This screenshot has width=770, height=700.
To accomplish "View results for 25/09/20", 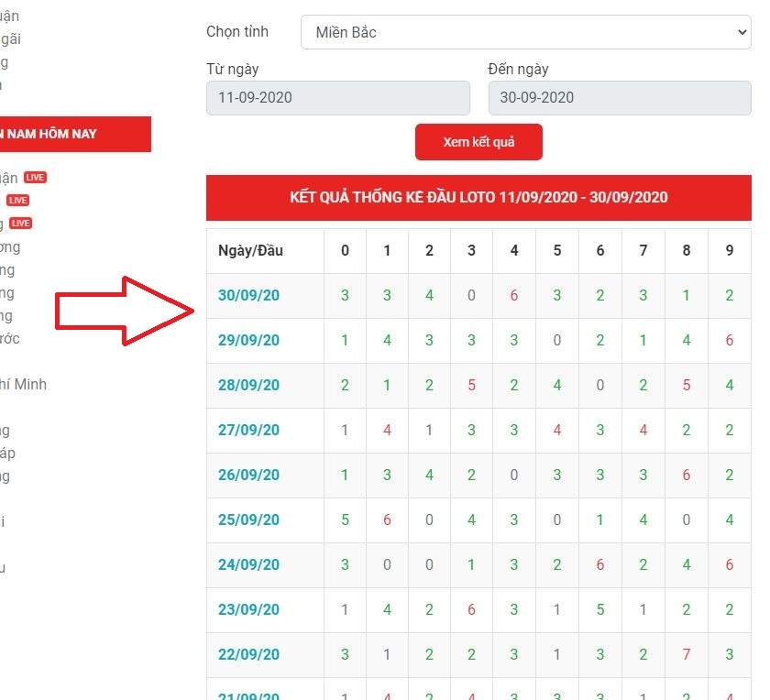I will point(248,520).
